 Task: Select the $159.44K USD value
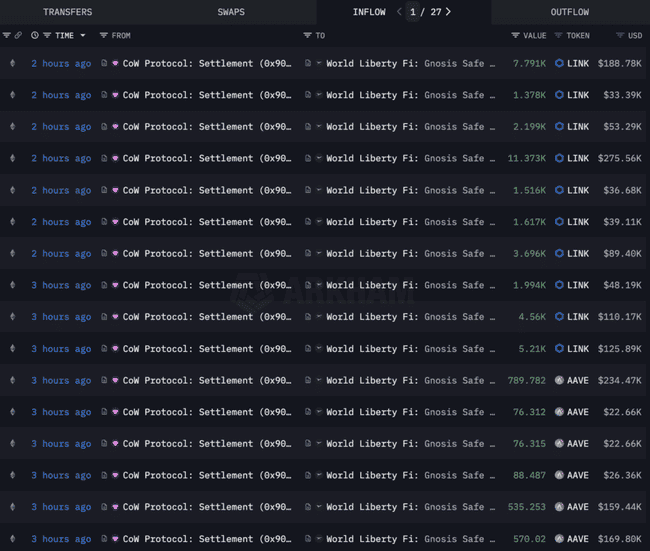619,507
